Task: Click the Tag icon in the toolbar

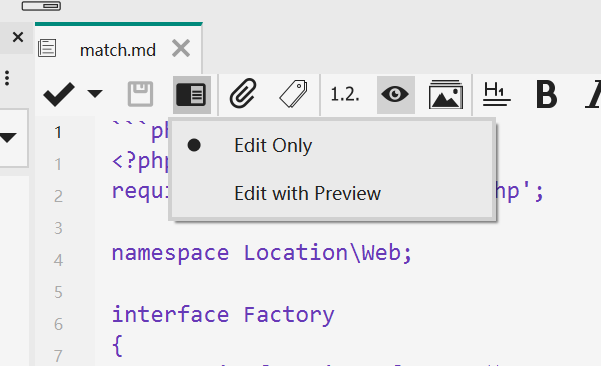Action: (x=294, y=94)
